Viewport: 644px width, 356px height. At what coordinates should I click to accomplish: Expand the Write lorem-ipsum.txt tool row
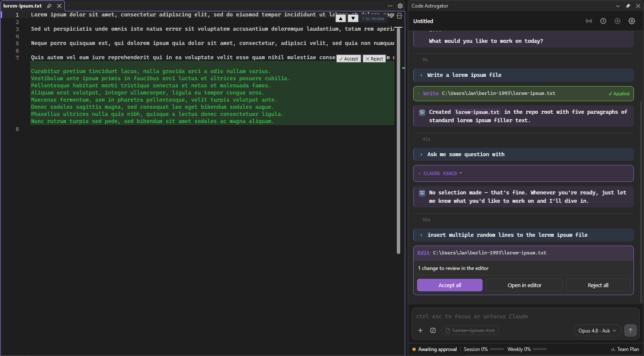click(523, 94)
